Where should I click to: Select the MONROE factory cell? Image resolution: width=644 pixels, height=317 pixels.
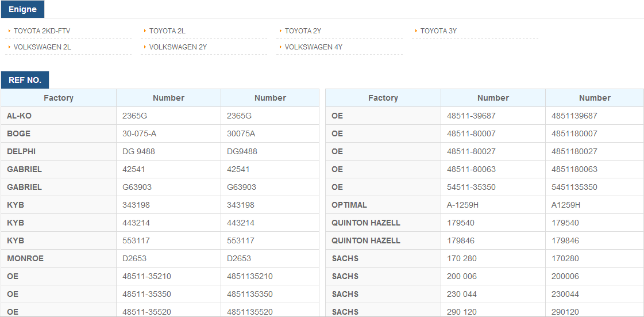click(59, 259)
